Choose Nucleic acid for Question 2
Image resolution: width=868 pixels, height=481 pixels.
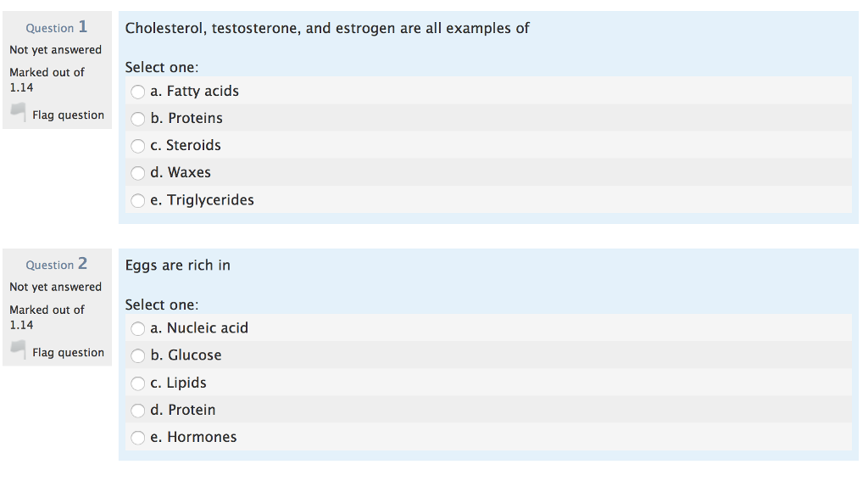click(138, 328)
